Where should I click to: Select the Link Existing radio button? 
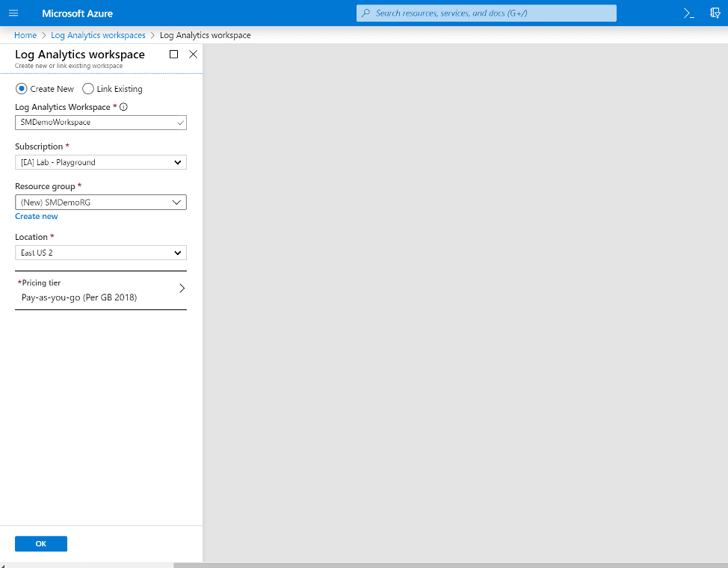pyautogui.click(x=87, y=88)
